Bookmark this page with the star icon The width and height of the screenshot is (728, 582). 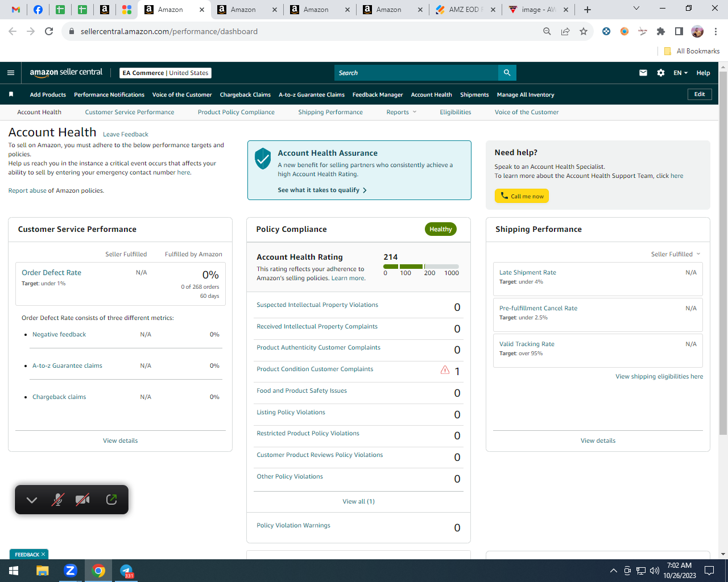[x=584, y=31]
